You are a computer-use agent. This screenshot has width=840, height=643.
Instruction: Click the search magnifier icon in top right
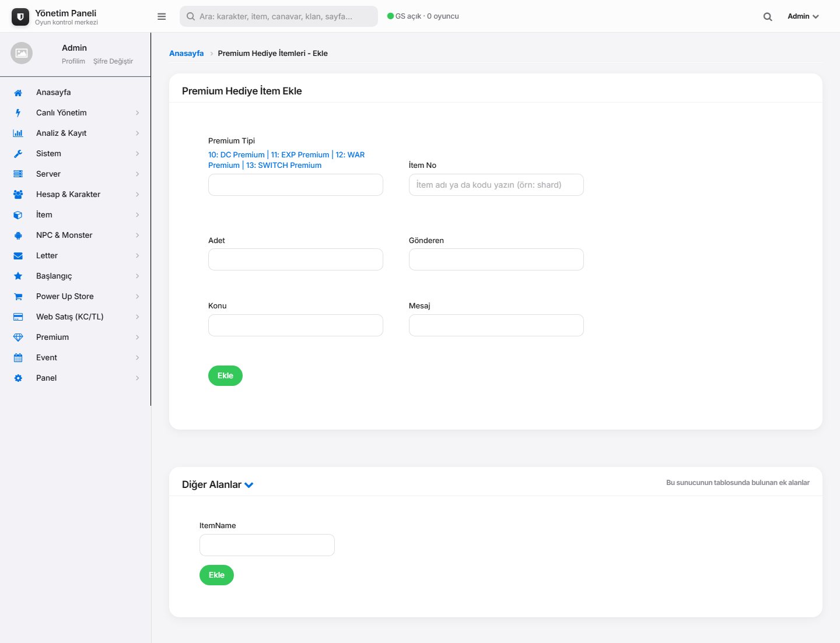768,17
